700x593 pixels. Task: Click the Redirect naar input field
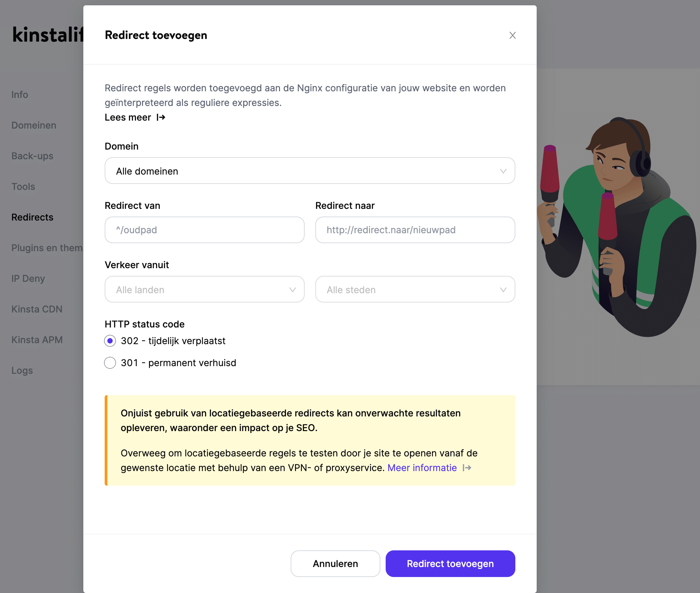click(415, 230)
